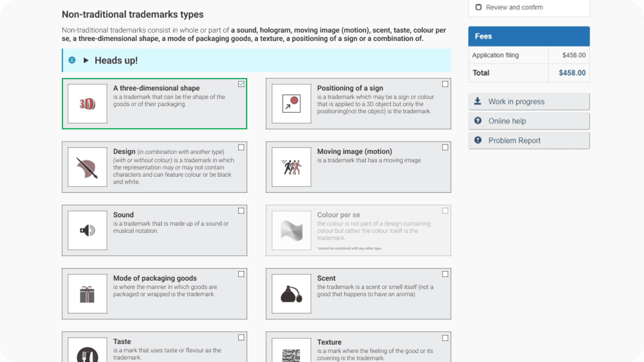Open Online help

pos(529,121)
